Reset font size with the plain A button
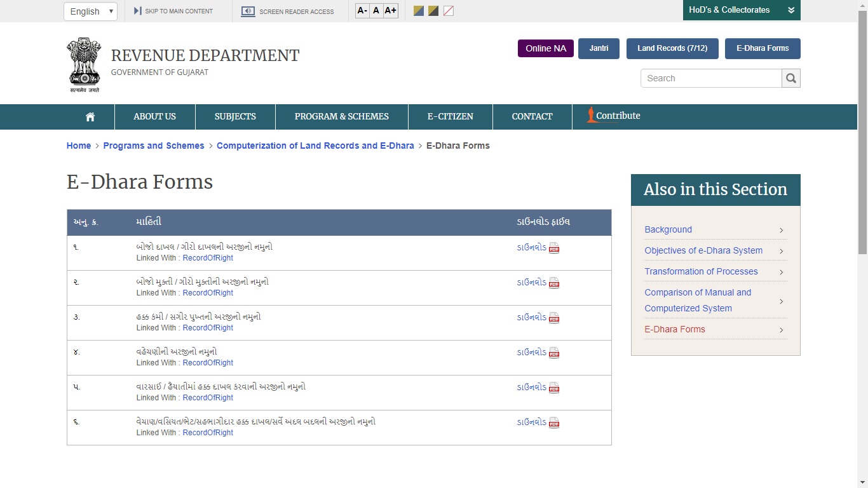 coord(376,11)
